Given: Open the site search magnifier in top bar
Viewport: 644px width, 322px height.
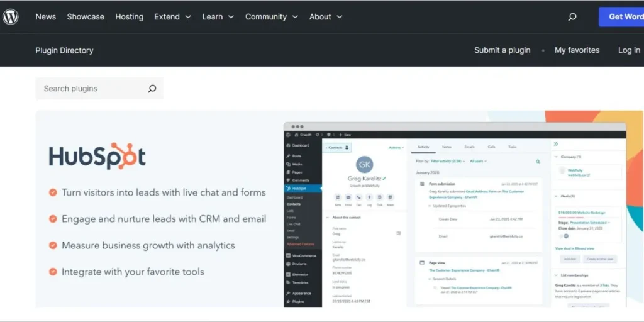Looking at the screenshot, I should pos(572,17).
